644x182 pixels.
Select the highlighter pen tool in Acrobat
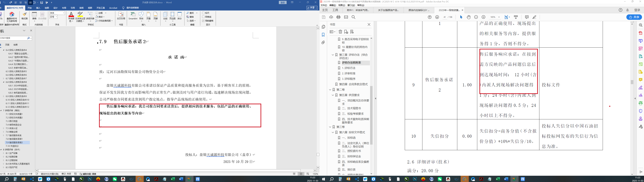(x=534, y=17)
